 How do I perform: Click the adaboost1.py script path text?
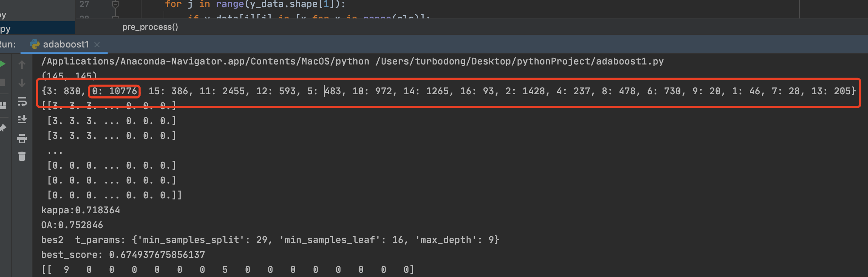point(520,61)
